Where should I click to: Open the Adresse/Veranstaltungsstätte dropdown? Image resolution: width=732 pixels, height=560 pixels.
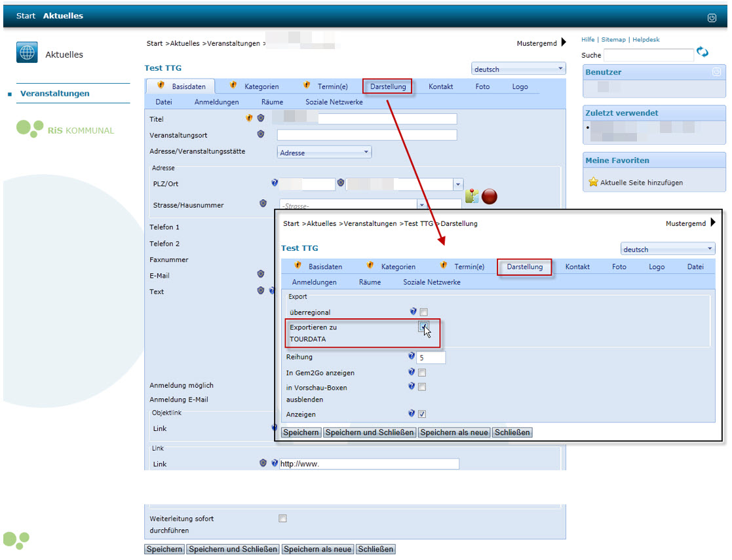(324, 152)
